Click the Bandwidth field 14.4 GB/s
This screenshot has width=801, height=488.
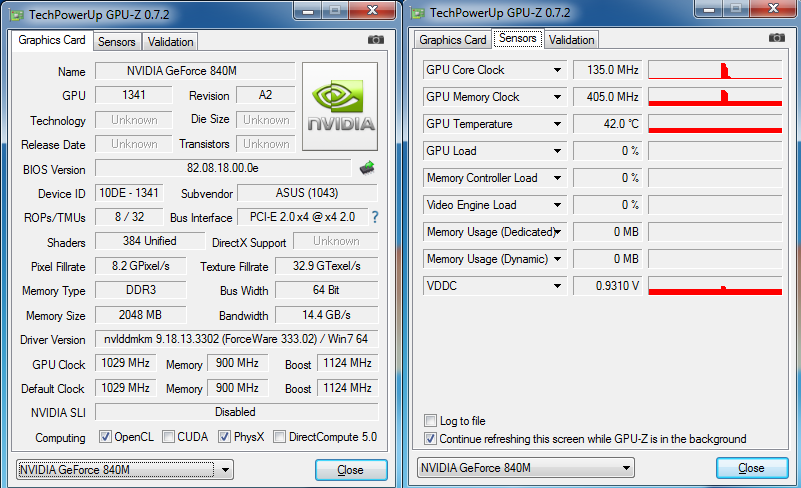pos(326,315)
